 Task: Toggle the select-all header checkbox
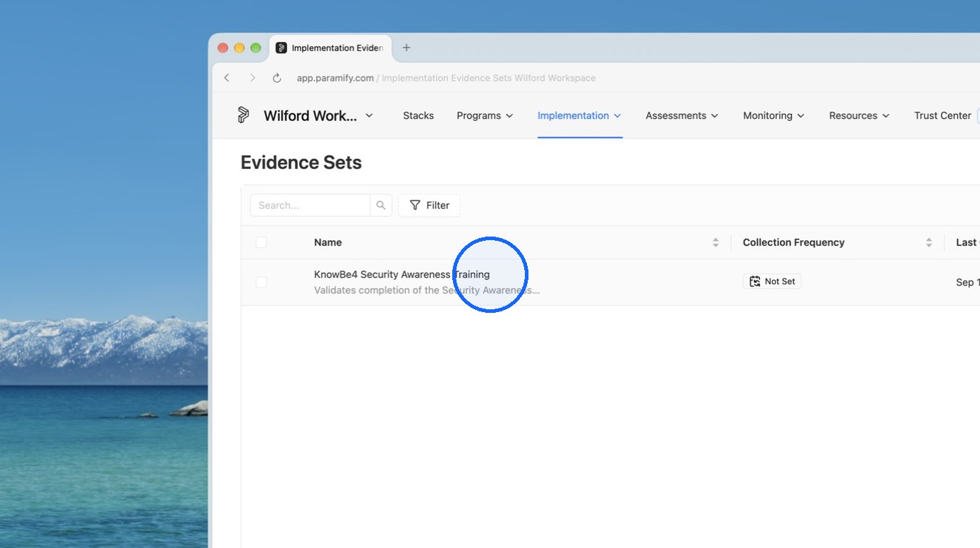[x=261, y=242]
